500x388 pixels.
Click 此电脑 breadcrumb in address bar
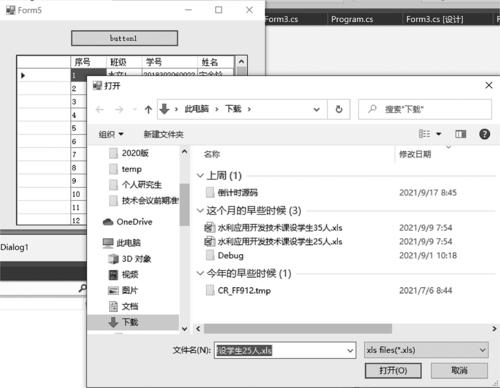[197, 109]
